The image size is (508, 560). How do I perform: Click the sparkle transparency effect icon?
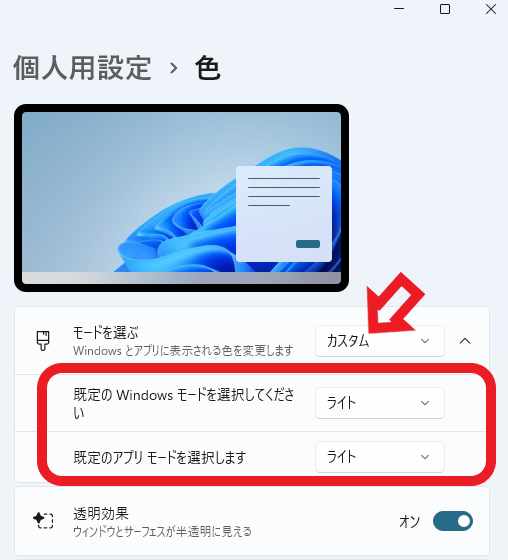pos(43,520)
